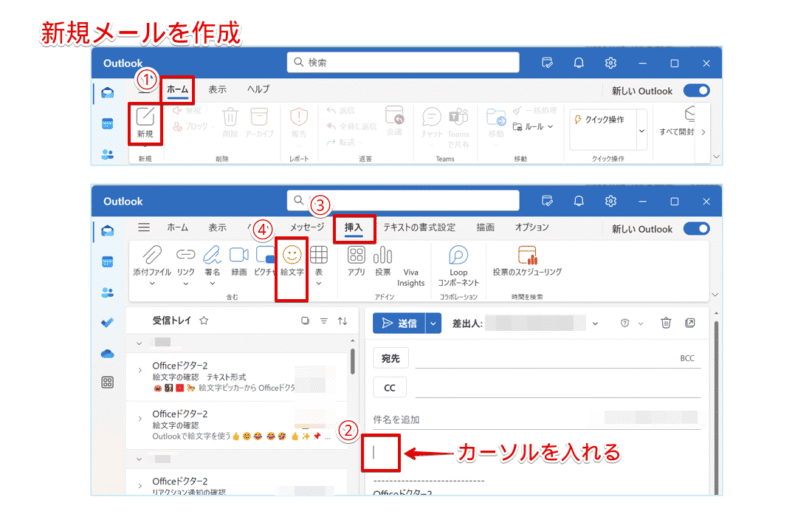This screenshot has width=812, height=517.
Task: Open 差出人 sender dropdown arrow
Action: tap(595, 324)
